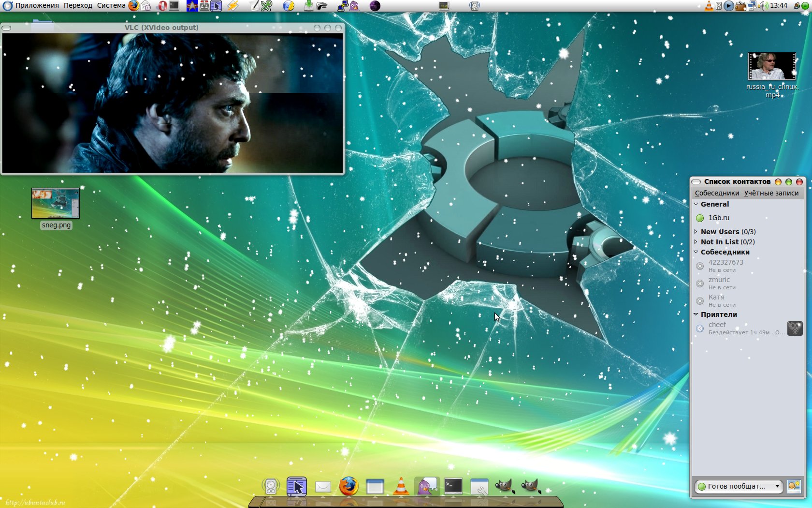Open the Переход menu
The width and height of the screenshot is (812, 508).
[x=78, y=6]
